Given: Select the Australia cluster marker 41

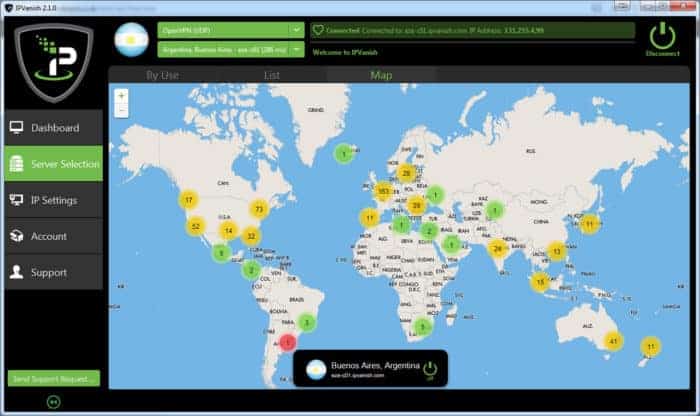Looking at the screenshot, I should 613,341.
